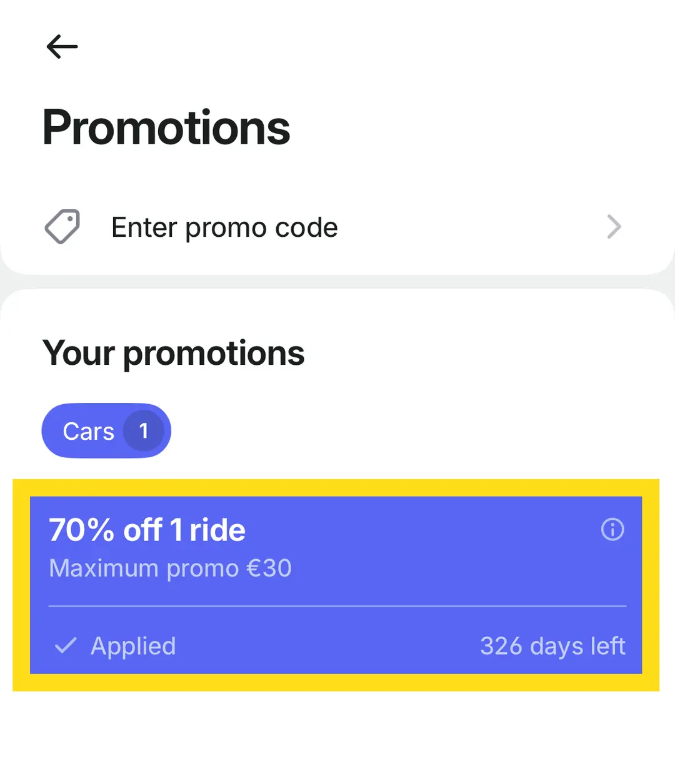Tap the divider line inside promo card
This screenshot has height=784, width=675.
[337, 606]
